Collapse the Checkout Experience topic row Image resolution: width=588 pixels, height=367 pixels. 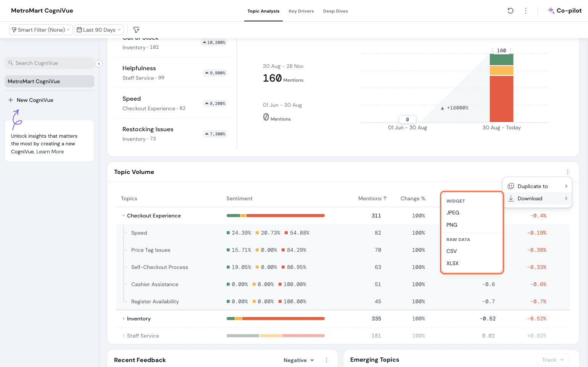pyautogui.click(x=124, y=216)
